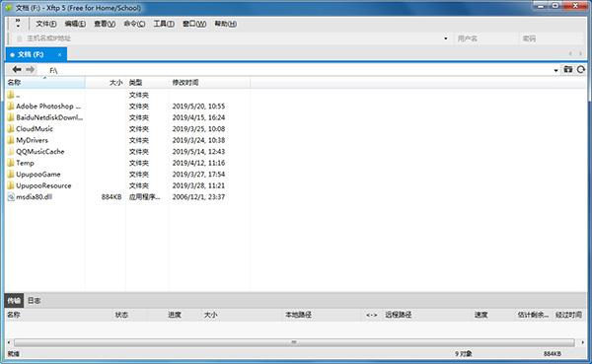Click the CloudMusic folder icon
The image size is (592, 364).
[11, 129]
